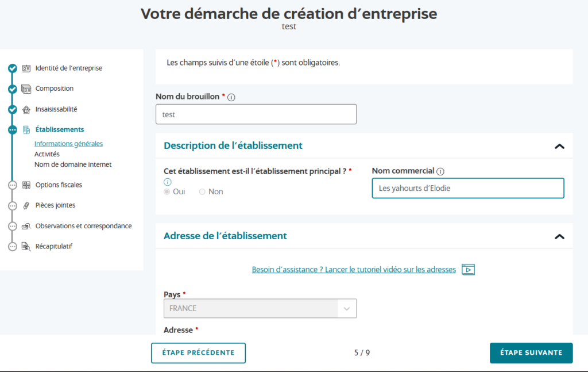
Task: Open info tooltip next to Nom commercial
Action: tap(440, 171)
